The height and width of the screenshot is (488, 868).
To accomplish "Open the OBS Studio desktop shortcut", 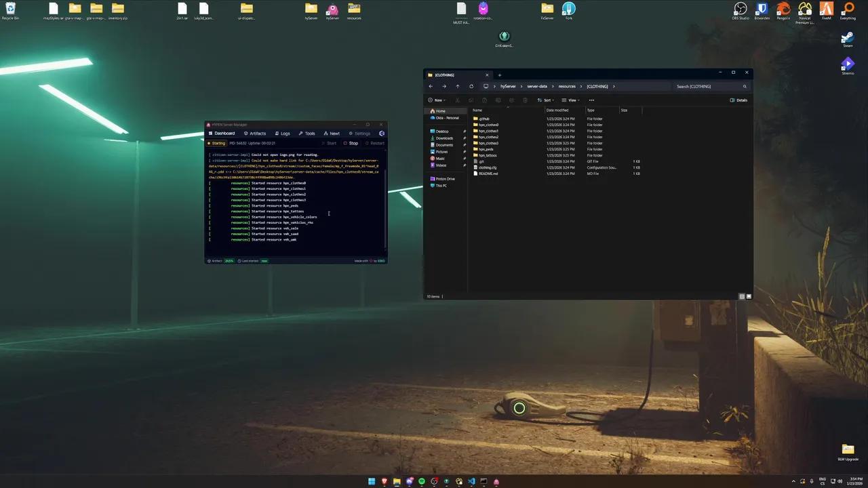I will point(740,9).
